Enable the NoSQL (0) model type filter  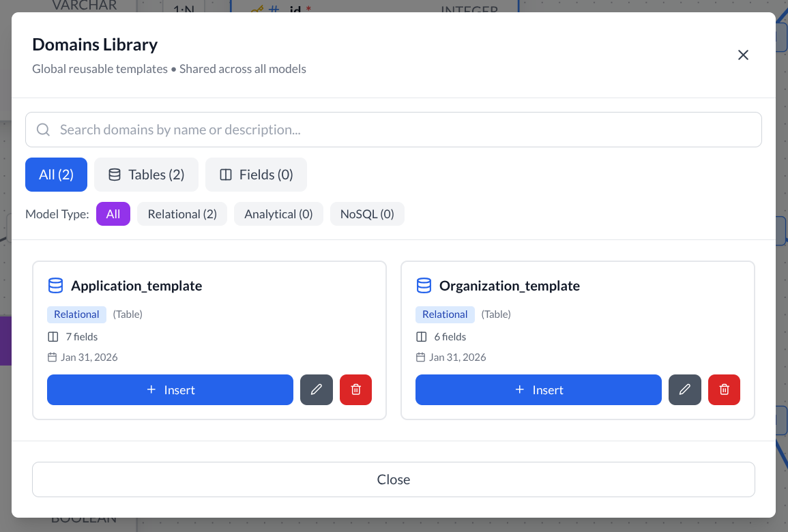coord(367,213)
